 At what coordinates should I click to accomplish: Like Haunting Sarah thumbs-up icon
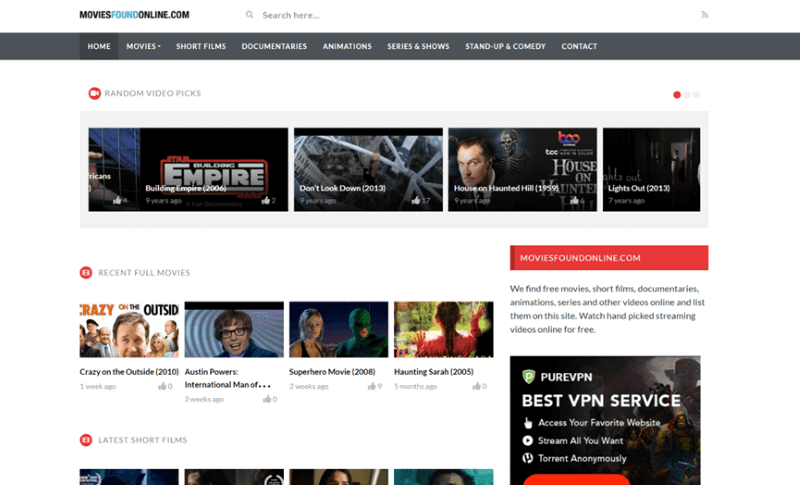tap(477, 386)
